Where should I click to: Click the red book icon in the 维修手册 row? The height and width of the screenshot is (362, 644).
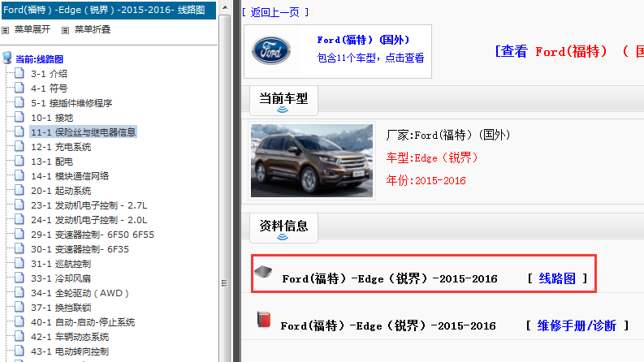click(x=264, y=319)
